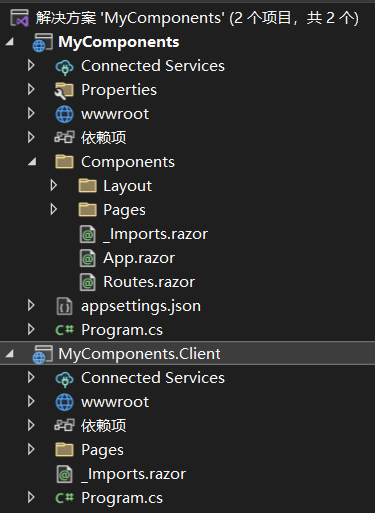The height and width of the screenshot is (513, 375).
Task: Select the Routes.razor file name
Action: tap(149, 282)
